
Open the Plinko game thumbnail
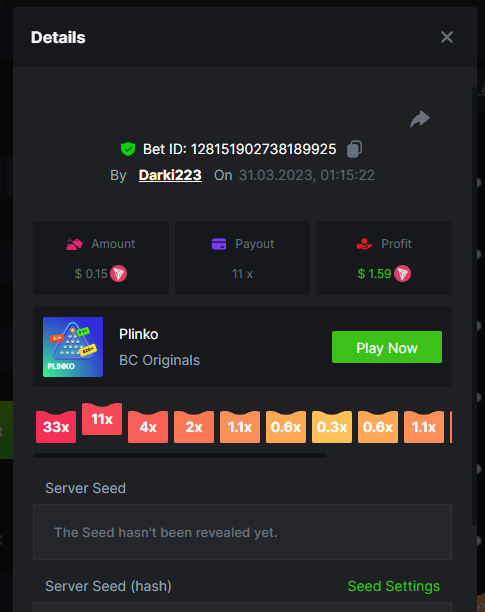pos(73,347)
